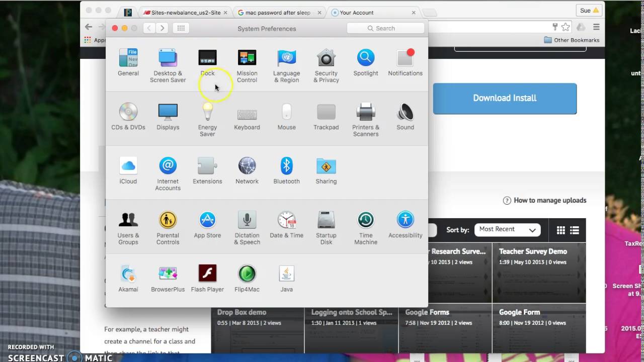
Task: Open Java preference pane
Action: [x=286, y=279]
